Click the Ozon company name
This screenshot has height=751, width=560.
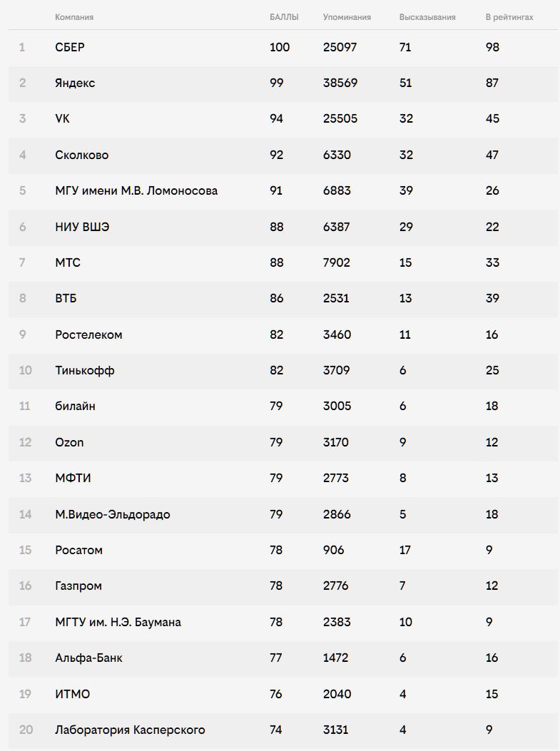69,442
